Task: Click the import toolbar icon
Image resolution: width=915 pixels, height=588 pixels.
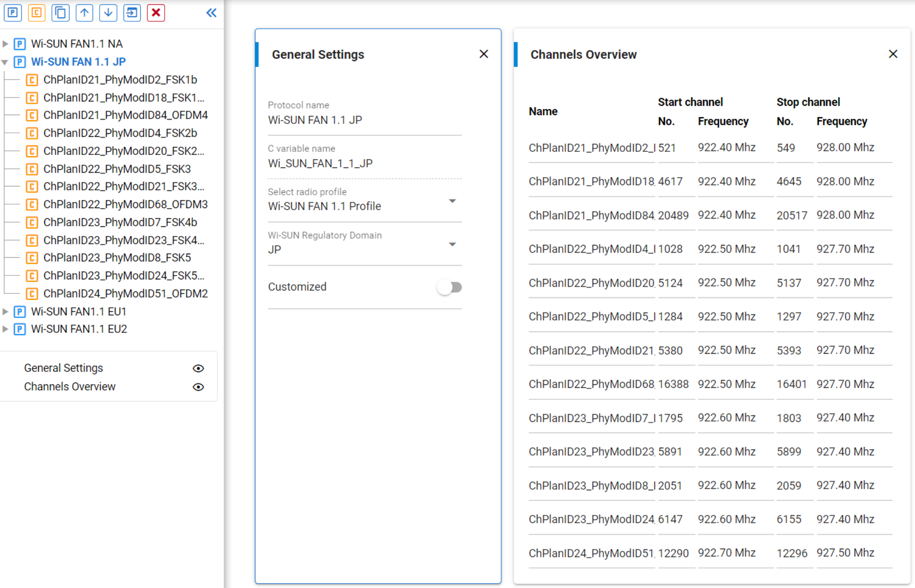Action: coord(132,12)
